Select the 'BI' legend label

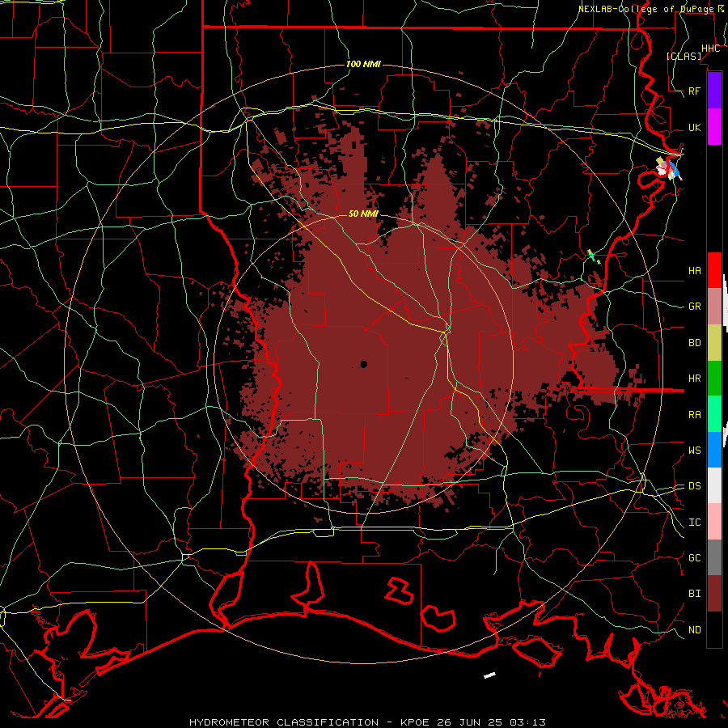point(694,594)
